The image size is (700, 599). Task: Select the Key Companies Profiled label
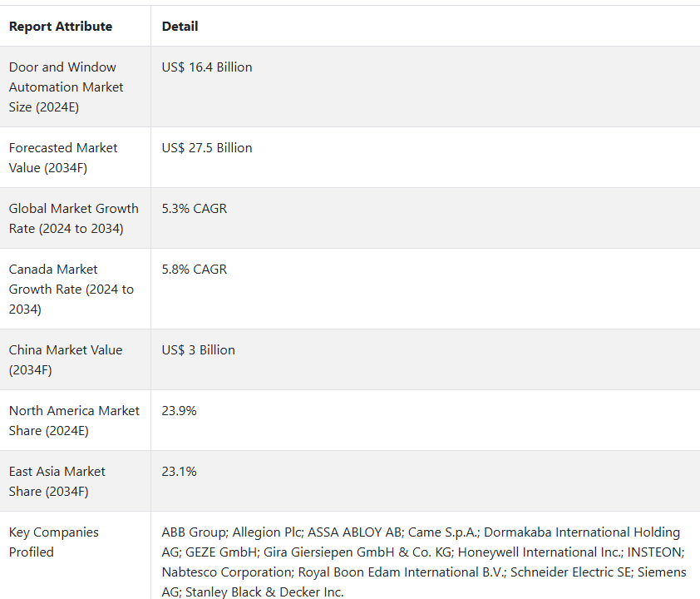53,542
